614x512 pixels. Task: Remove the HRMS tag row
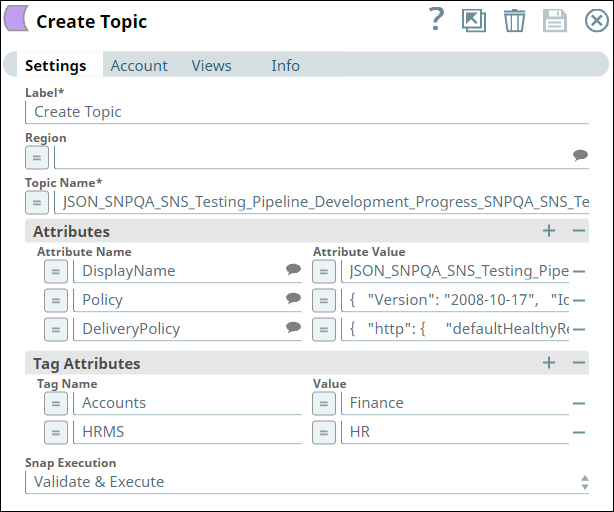(579, 433)
